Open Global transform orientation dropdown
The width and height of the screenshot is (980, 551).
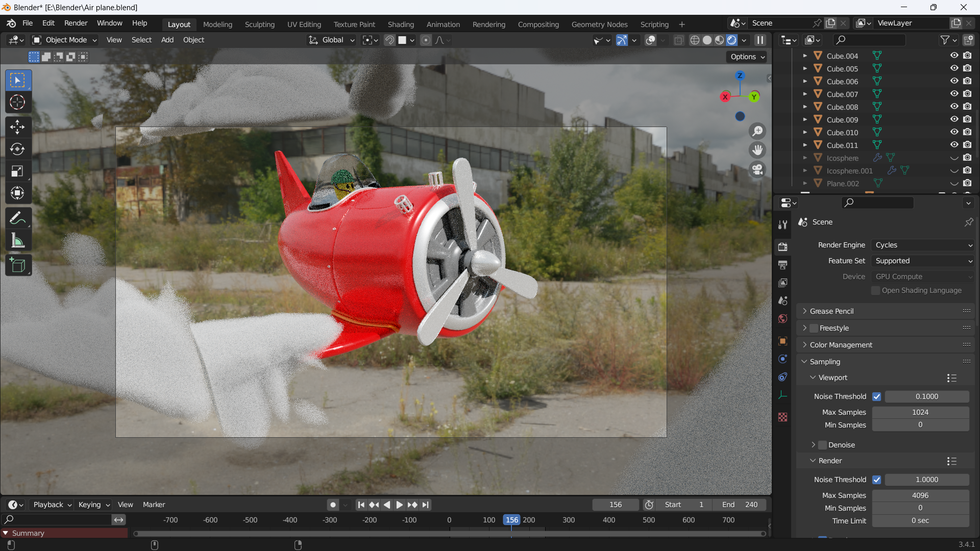(331, 40)
